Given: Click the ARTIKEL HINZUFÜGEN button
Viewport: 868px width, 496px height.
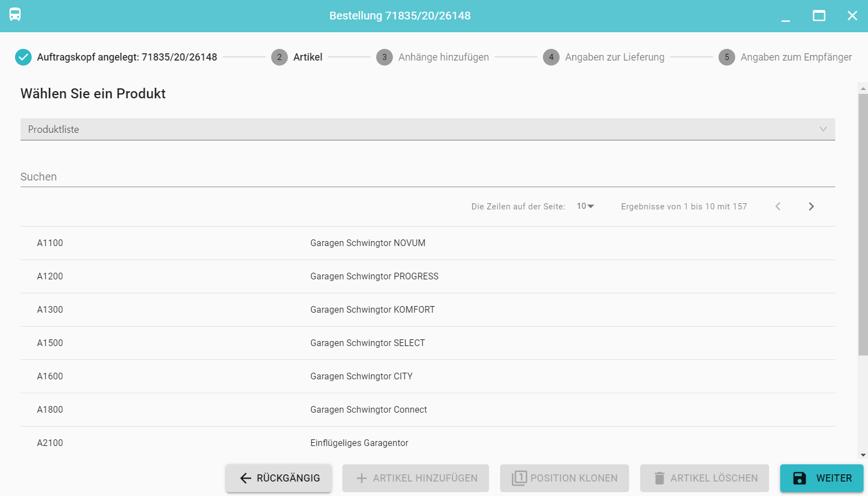Looking at the screenshot, I should point(416,478).
